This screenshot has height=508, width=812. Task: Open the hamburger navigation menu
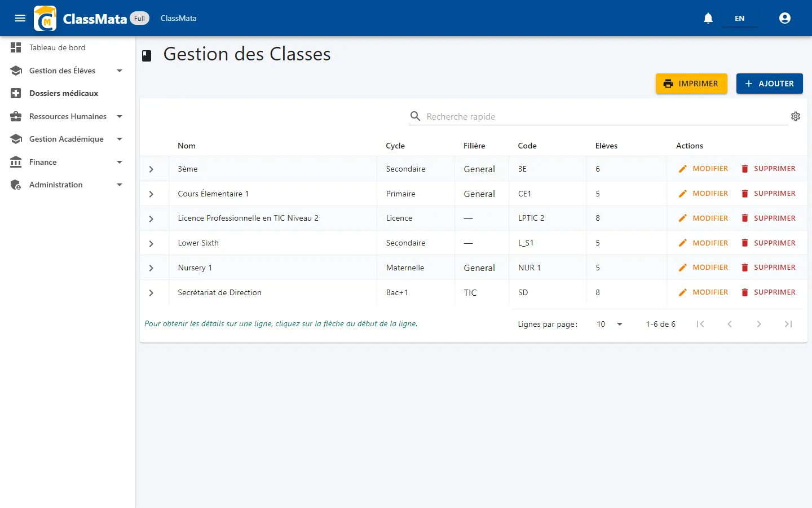(x=20, y=18)
